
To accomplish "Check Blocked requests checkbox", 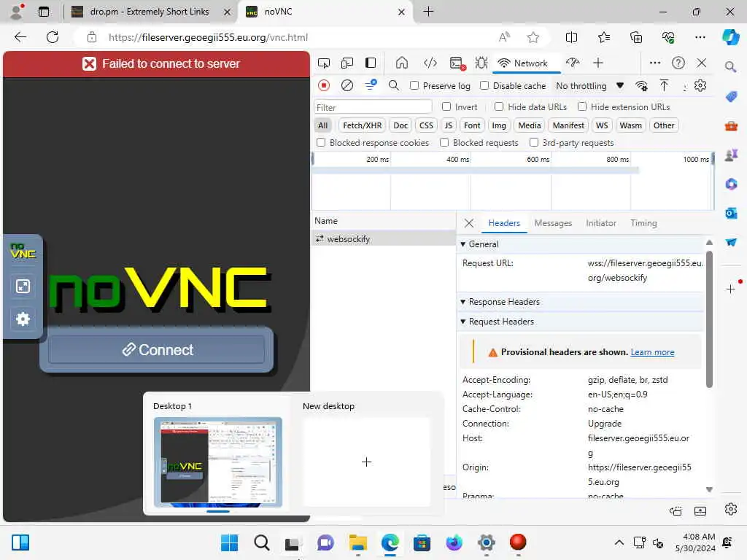I will [x=444, y=142].
